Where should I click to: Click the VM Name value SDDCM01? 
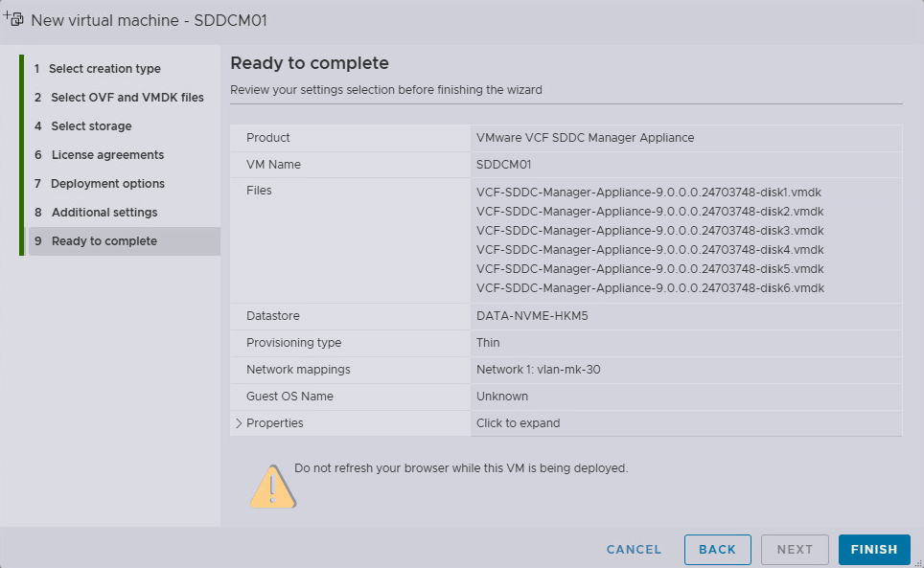[x=502, y=165]
